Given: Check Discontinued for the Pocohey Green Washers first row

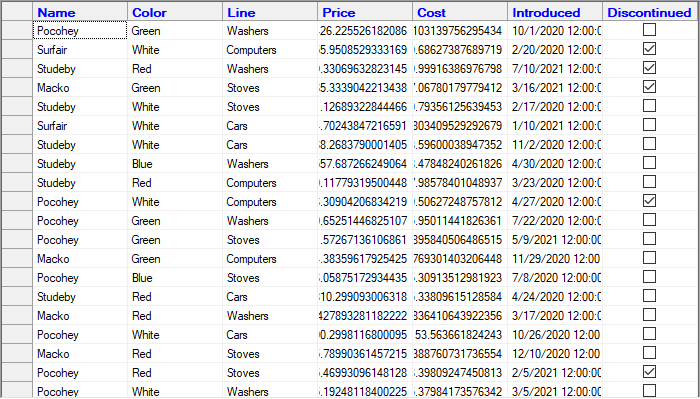Looking at the screenshot, I should click(x=649, y=30).
